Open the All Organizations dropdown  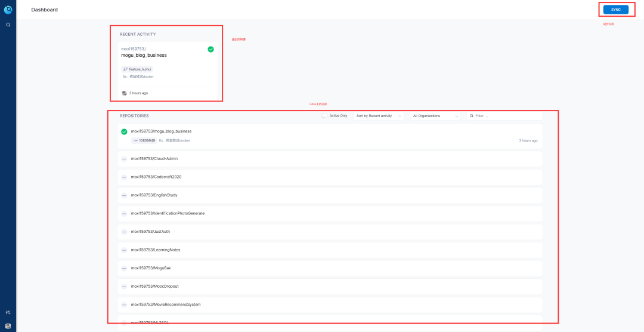[435, 116]
